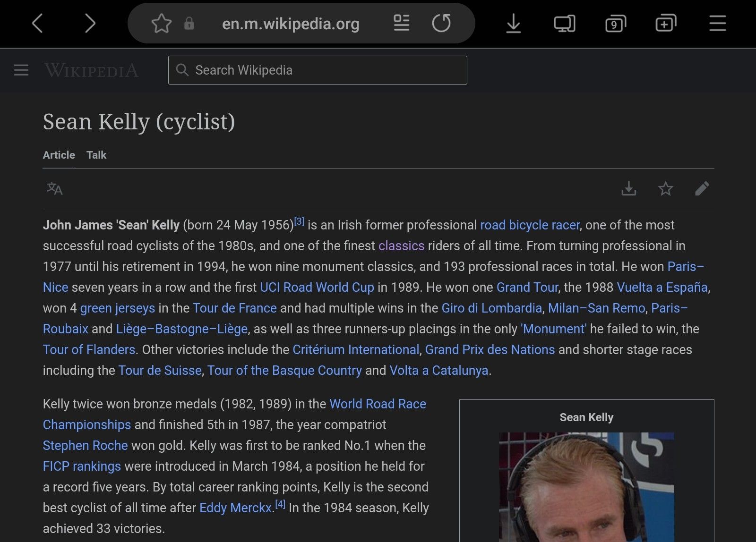Open Sean Kelly's infobox photo

pyautogui.click(x=586, y=486)
